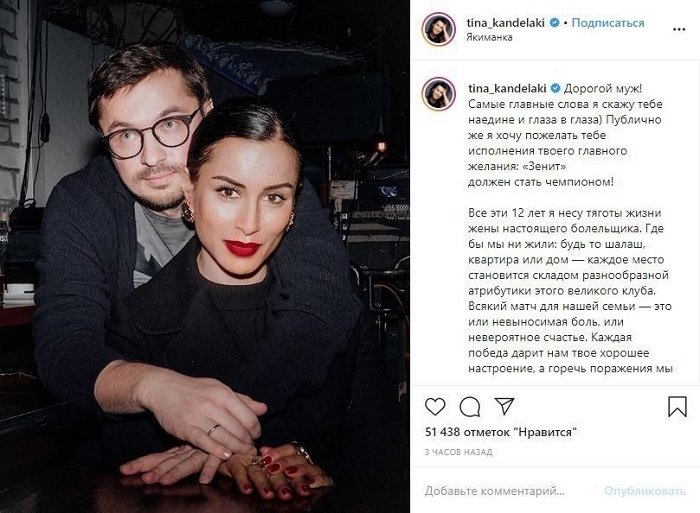Open comments with the speech bubble icon

click(x=470, y=407)
